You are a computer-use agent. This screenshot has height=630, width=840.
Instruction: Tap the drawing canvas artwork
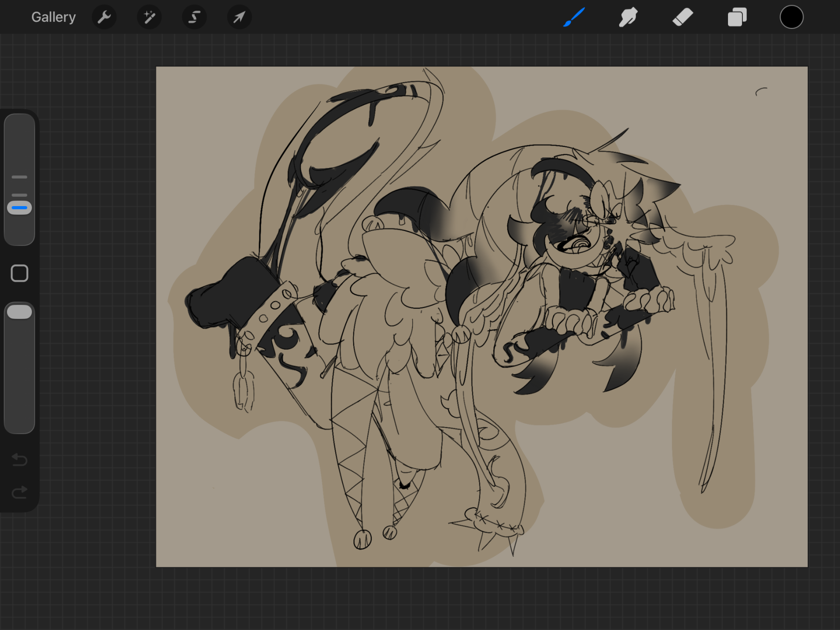tap(482, 317)
